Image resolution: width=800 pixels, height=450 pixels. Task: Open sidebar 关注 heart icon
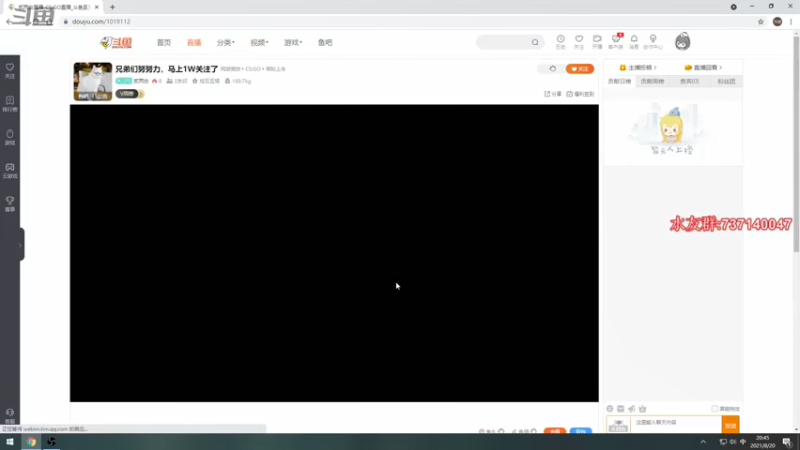(x=10, y=71)
